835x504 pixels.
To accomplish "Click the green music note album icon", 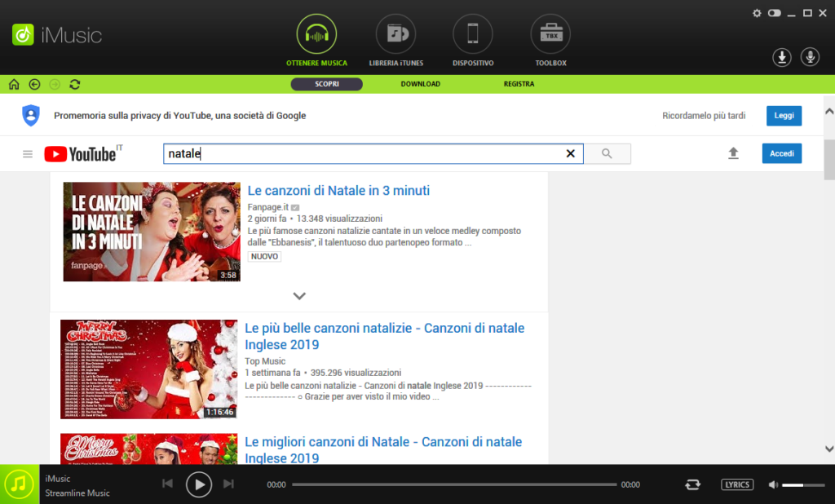I will tap(20, 484).
